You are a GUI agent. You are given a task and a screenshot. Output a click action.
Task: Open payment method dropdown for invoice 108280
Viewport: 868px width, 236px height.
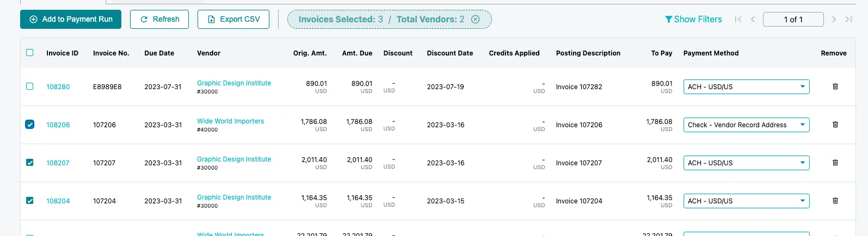[746, 86]
